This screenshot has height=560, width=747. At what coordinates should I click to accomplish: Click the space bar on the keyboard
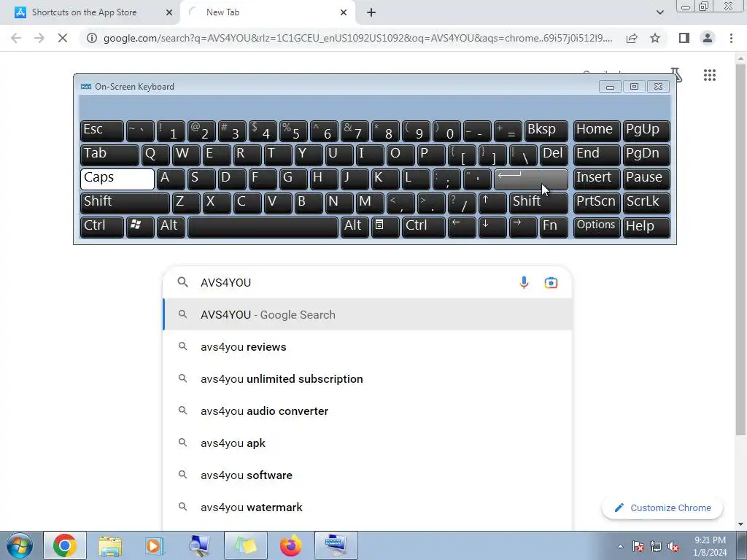pos(263,226)
